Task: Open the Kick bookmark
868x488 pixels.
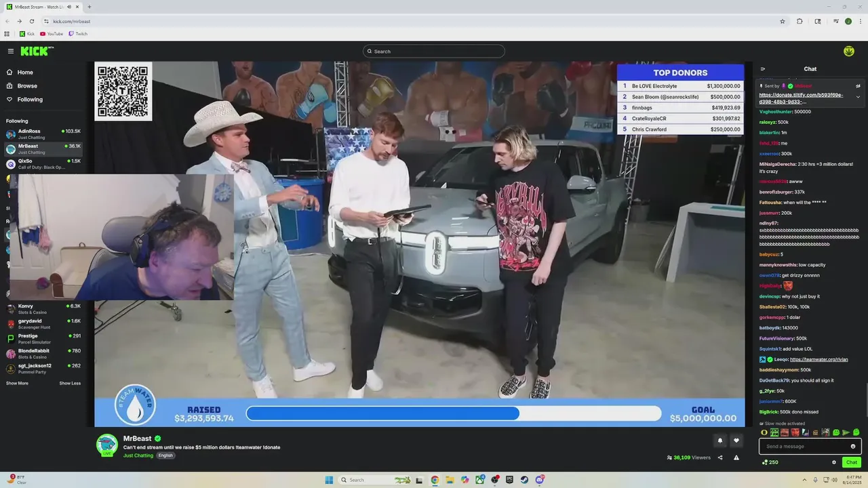Action: click(26, 34)
